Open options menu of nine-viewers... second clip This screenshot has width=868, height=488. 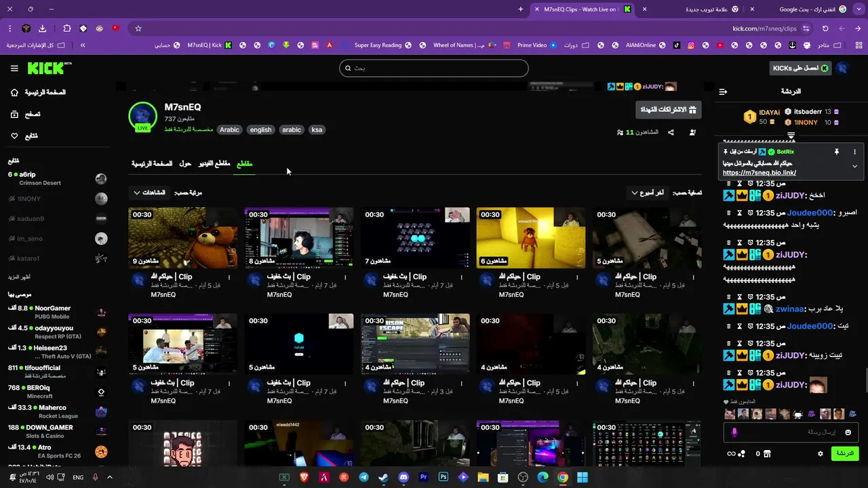pyautogui.click(x=345, y=277)
